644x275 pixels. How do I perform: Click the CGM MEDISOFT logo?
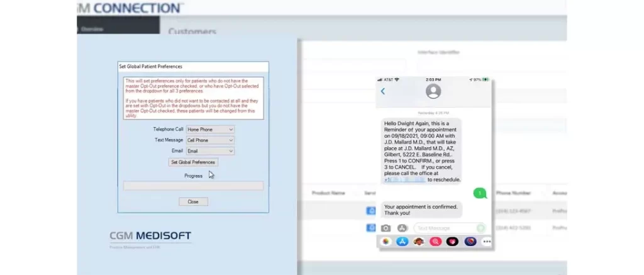tap(150, 236)
